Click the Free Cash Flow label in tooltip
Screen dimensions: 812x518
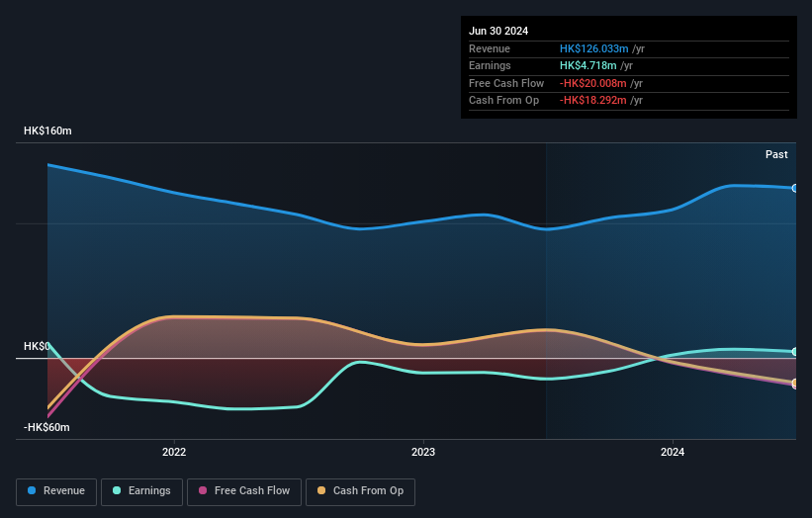pyautogui.click(x=506, y=83)
